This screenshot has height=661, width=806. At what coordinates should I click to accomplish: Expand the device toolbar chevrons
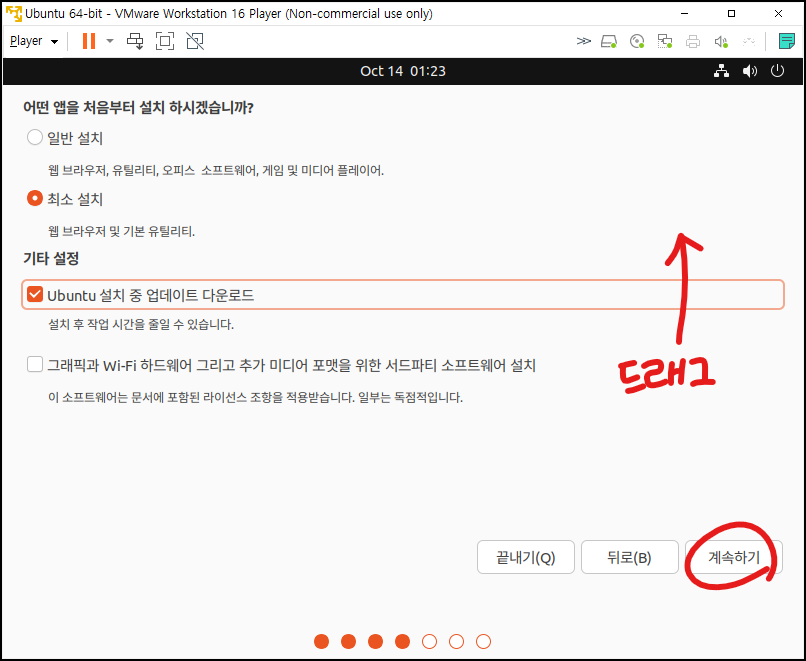pos(583,41)
